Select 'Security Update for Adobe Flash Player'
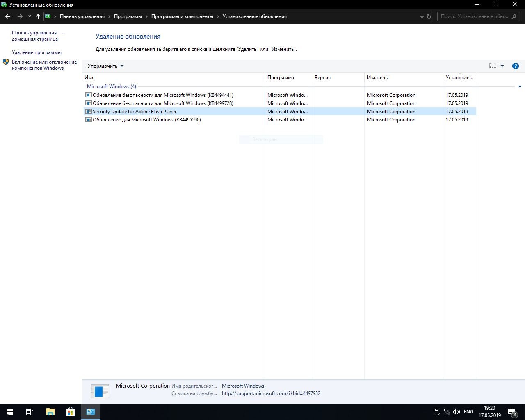525x420 pixels. click(x=279, y=112)
